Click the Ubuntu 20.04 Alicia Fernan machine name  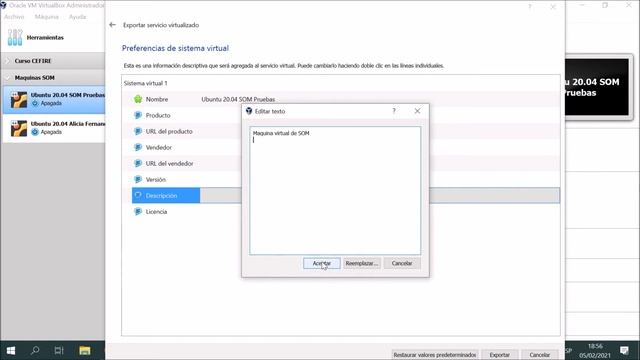pos(68,124)
